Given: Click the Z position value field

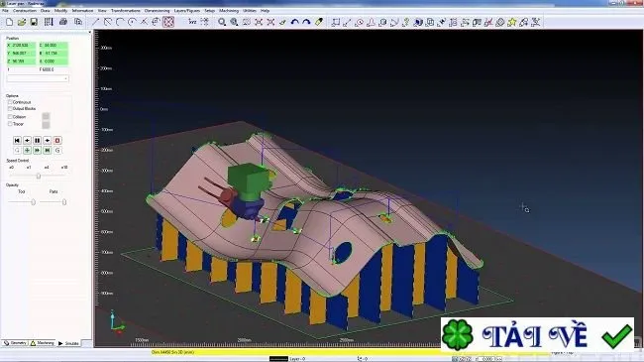Looking at the screenshot, I should (21, 60).
